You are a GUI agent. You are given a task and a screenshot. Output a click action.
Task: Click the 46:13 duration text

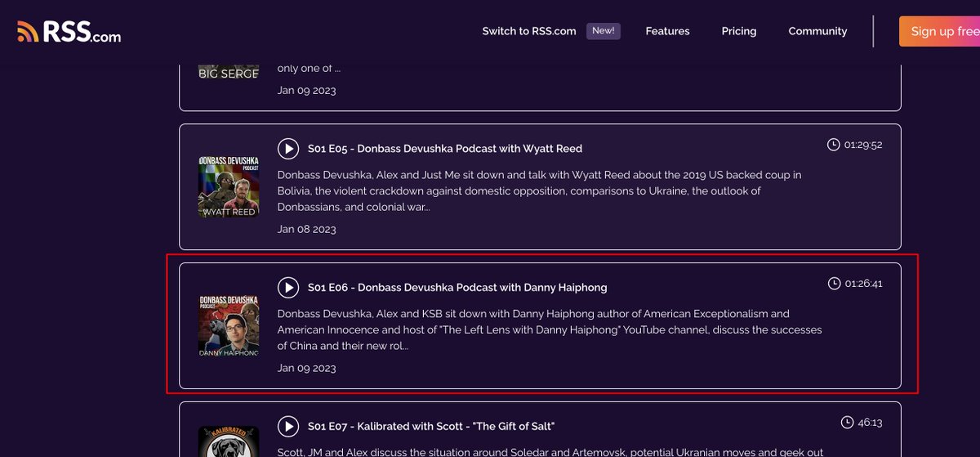[x=870, y=423]
